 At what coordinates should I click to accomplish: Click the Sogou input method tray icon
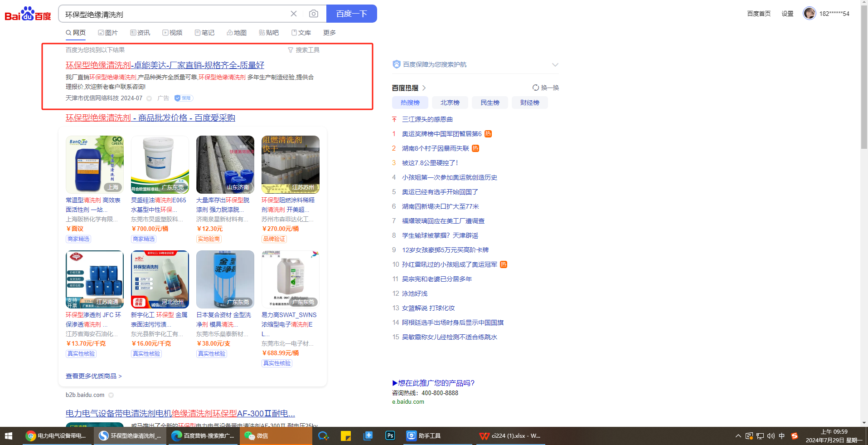(794, 436)
